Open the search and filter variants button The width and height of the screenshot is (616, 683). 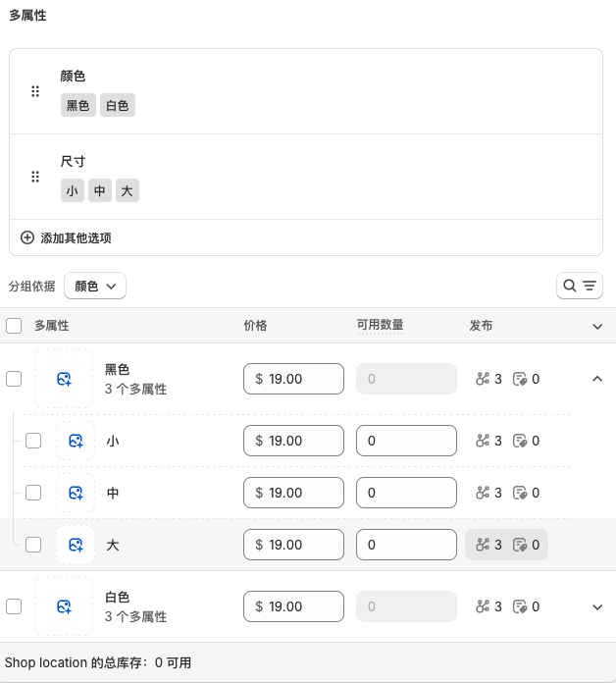[x=580, y=286]
